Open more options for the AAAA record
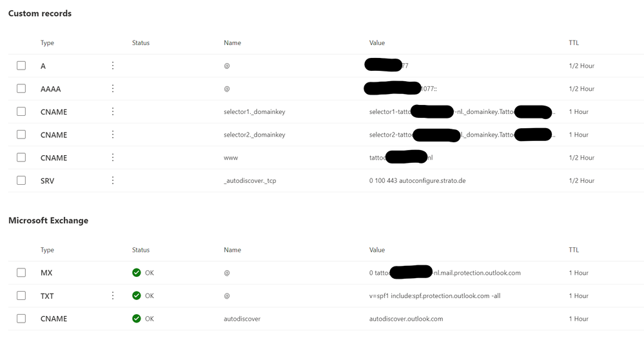The image size is (644, 347). (113, 89)
